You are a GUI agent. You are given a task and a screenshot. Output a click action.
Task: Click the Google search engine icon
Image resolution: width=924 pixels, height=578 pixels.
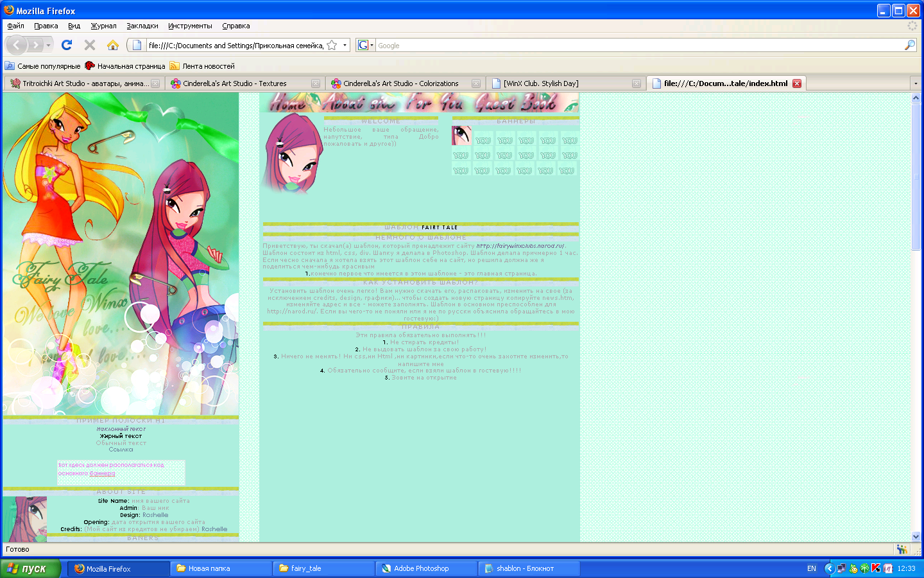tap(363, 45)
